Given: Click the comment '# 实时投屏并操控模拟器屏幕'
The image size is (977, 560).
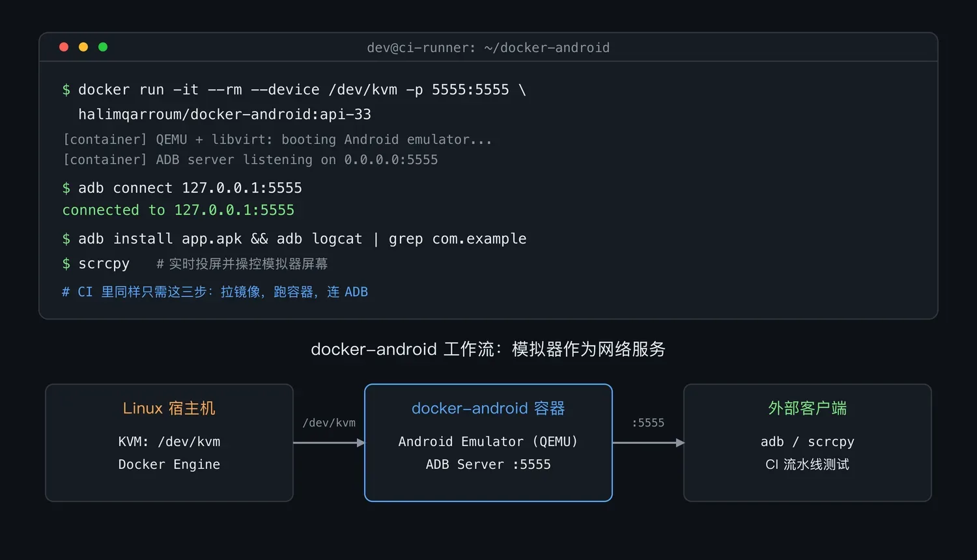Looking at the screenshot, I should coord(242,264).
